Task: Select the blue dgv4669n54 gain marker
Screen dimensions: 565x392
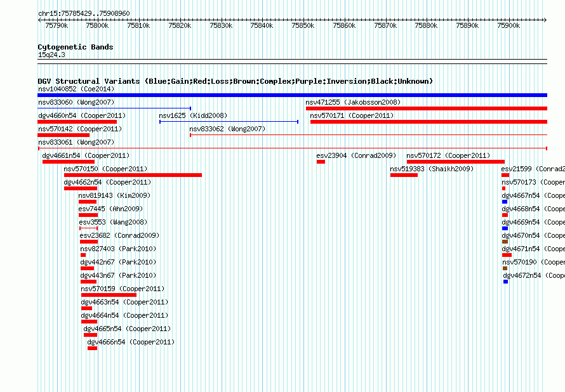Action: (x=505, y=228)
